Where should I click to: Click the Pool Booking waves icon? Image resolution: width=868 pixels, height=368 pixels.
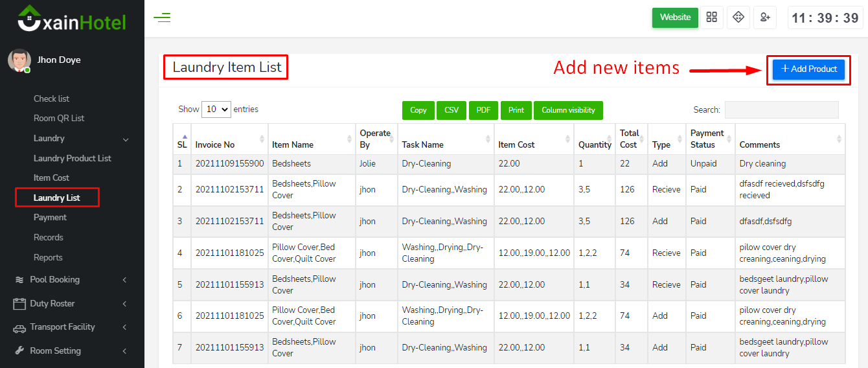pos(19,280)
